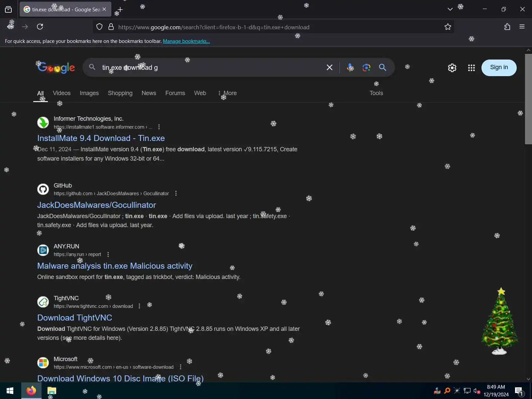532x399 pixels.
Task: Go back one page in Firefox
Action: [x=10, y=27]
